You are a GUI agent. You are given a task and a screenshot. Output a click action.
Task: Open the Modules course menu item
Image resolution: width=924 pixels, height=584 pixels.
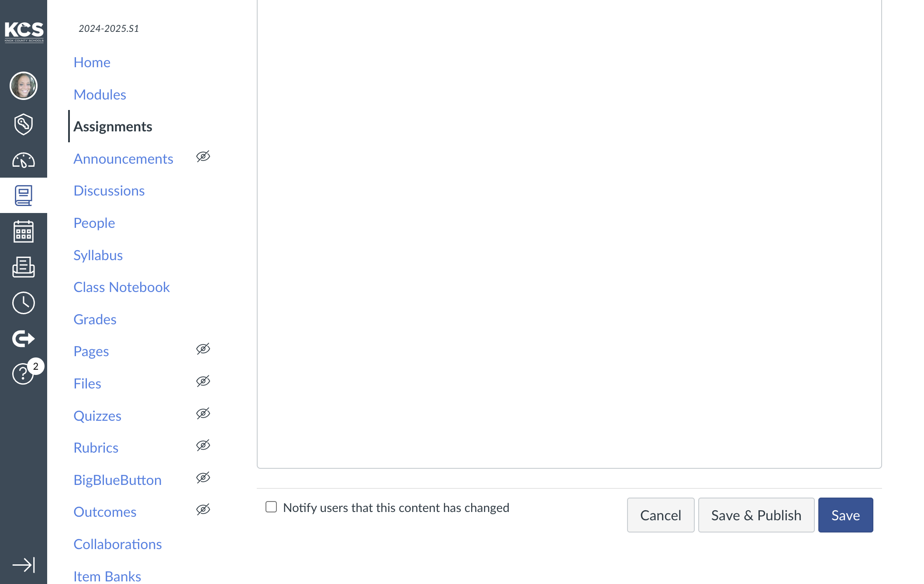coord(100,95)
